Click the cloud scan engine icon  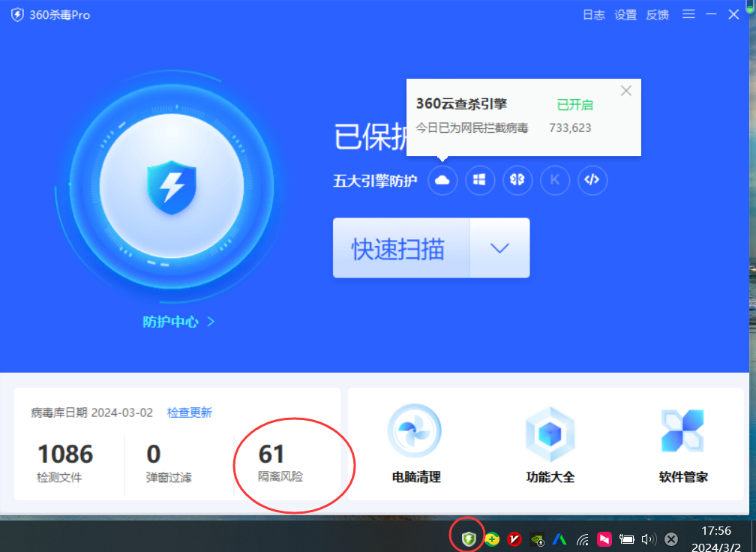pyautogui.click(x=442, y=180)
